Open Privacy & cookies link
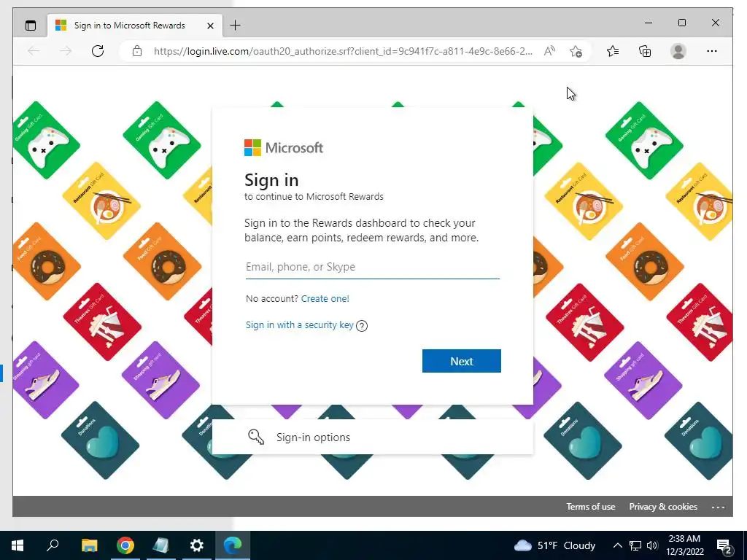 click(x=662, y=507)
